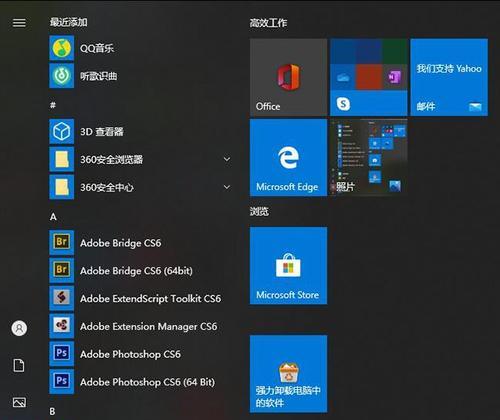Open the Documents sidebar icon

(x=19, y=365)
